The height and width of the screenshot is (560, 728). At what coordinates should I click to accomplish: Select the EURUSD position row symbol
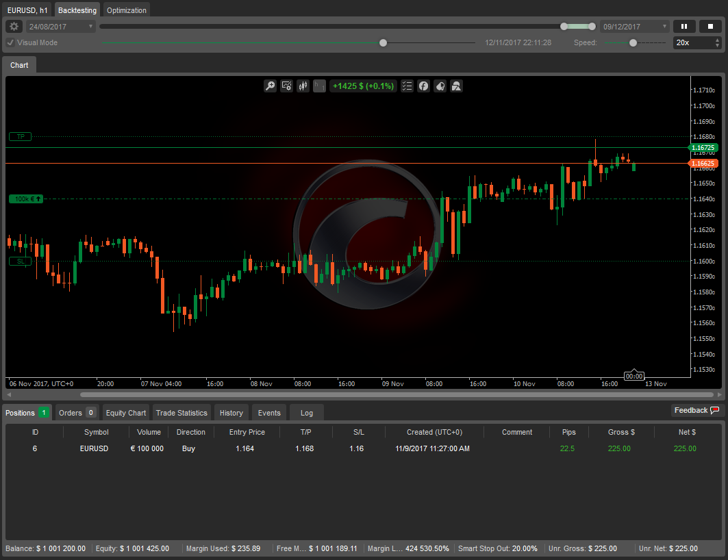94,448
